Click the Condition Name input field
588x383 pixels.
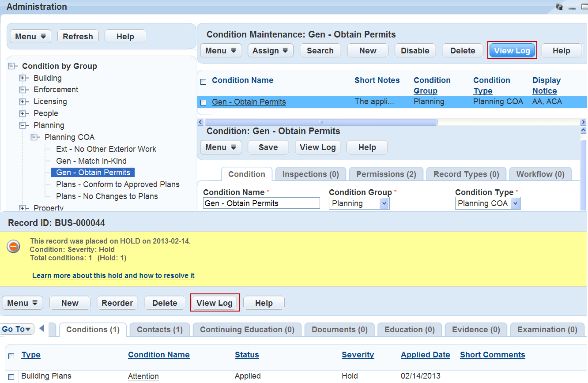261,203
